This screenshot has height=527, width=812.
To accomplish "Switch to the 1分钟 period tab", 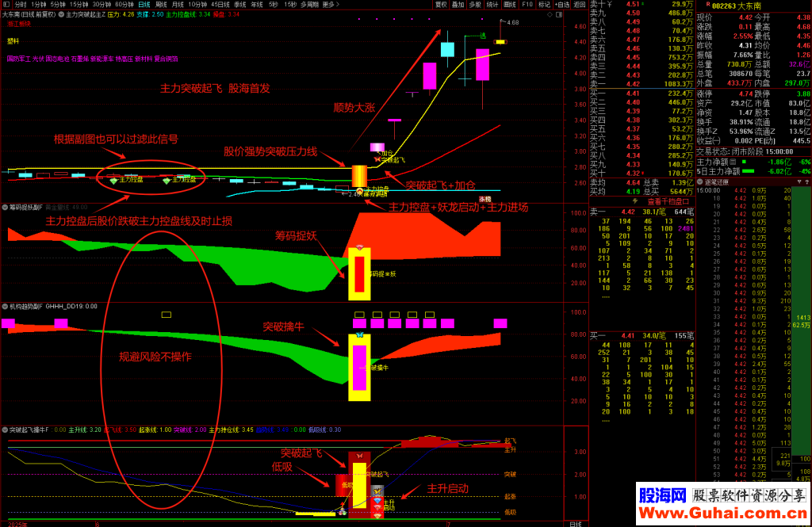I will click(39, 4).
